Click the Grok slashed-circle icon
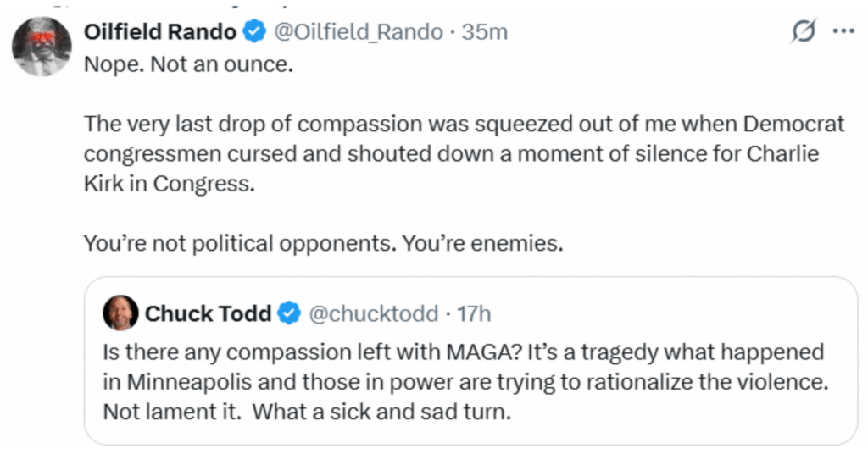Screen dimensions: 868x454 [801, 32]
